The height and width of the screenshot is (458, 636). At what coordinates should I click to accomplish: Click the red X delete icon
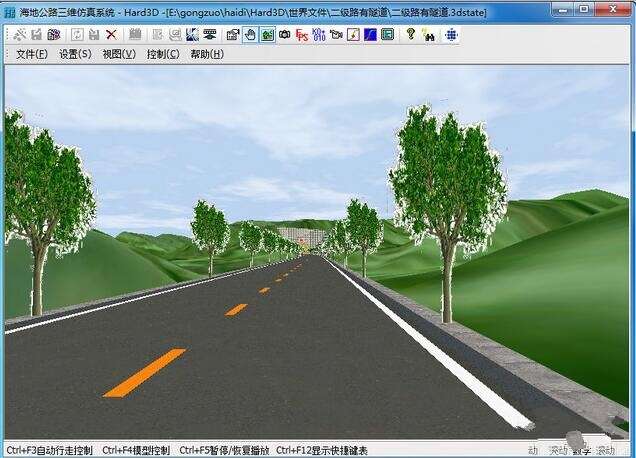click(x=111, y=35)
